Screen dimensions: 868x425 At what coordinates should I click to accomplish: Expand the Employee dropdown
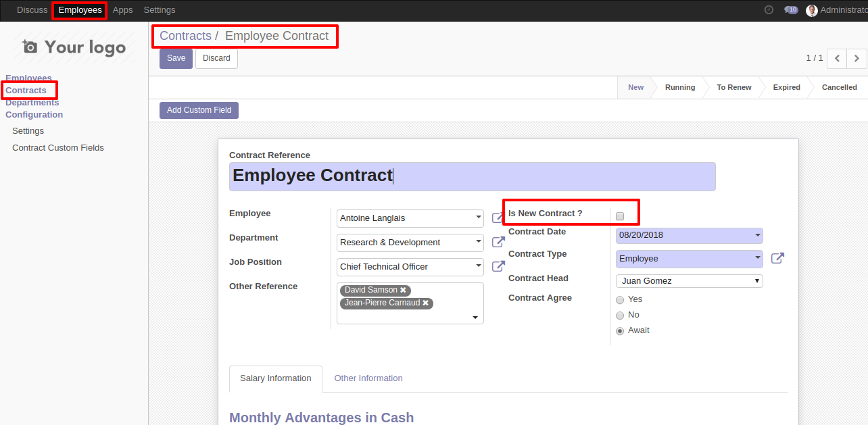coord(479,218)
